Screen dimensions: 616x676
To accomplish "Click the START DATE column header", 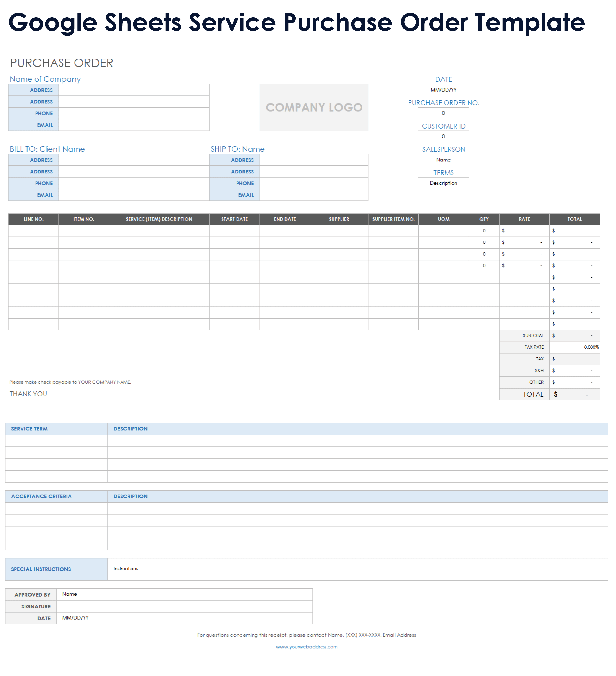I will [234, 219].
